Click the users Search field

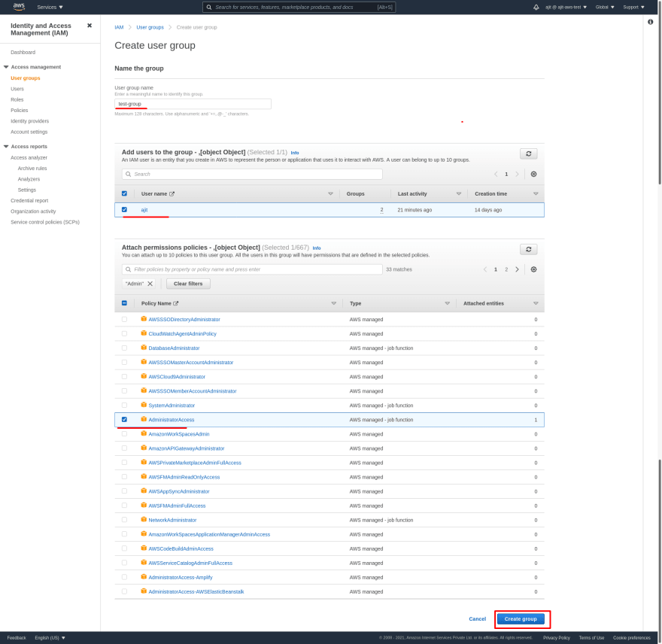pyautogui.click(x=252, y=174)
